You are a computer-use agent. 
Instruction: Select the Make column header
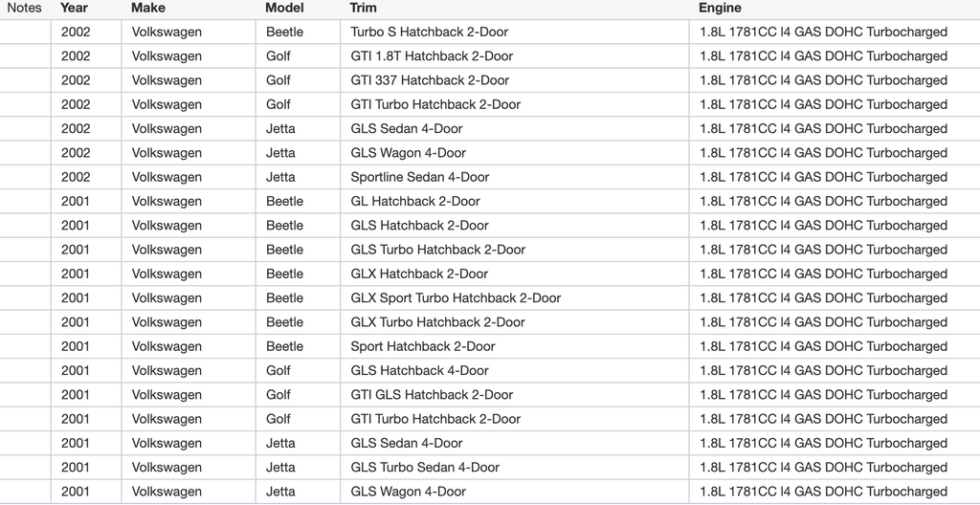pos(148,8)
